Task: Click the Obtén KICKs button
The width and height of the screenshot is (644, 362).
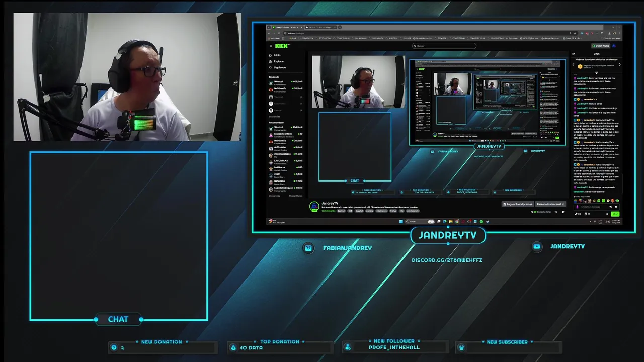Action: point(601,46)
